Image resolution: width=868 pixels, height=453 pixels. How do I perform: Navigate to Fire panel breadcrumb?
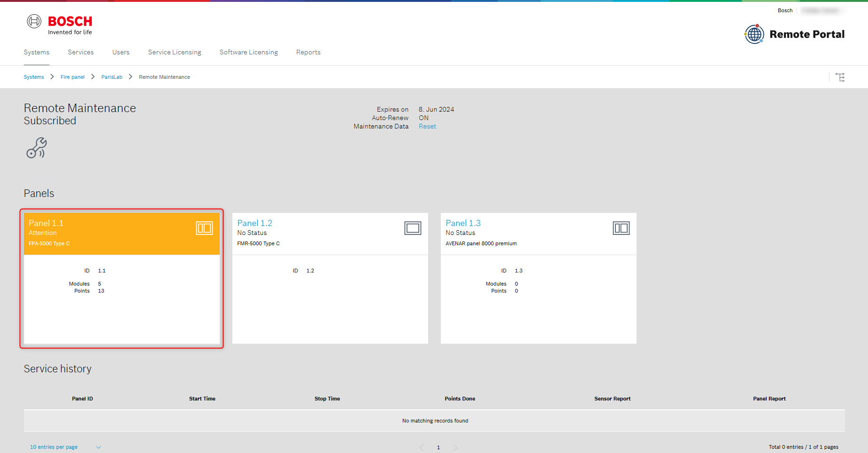click(x=72, y=77)
